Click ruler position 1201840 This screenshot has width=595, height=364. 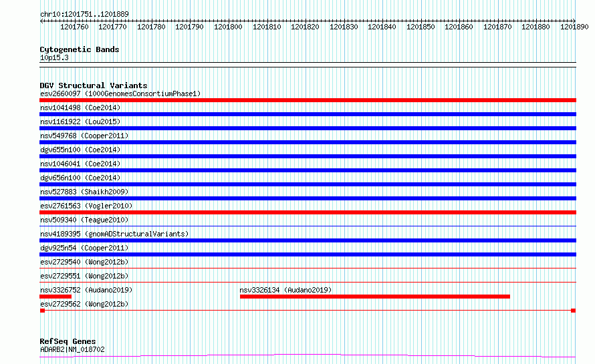(382, 27)
